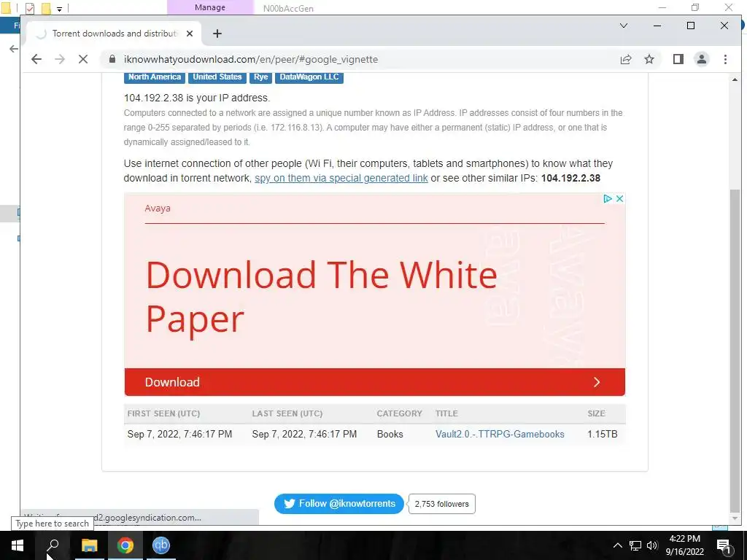The image size is (747, 560).
Task: Open a new tab with plus
Action: click(217, 34)
